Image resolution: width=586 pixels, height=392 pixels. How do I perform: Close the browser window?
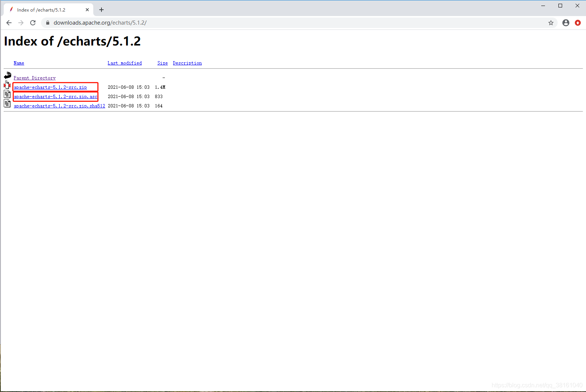pyautogui.click(x=577, y=6)
